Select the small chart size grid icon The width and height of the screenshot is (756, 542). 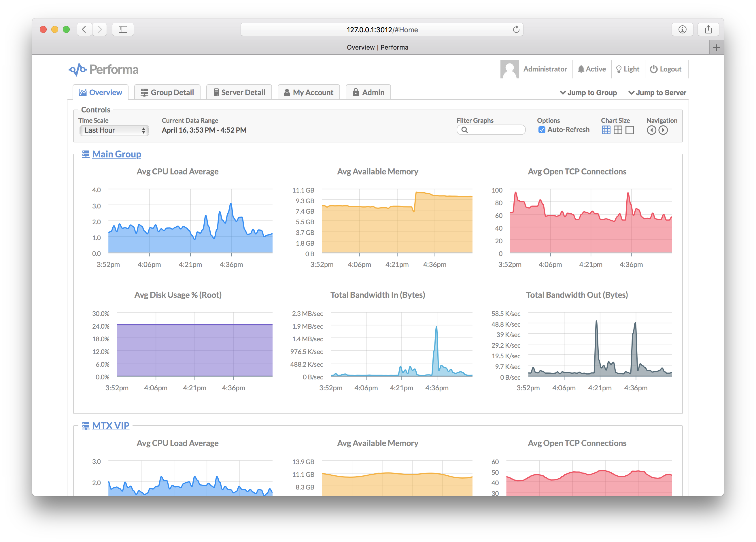[606, 130]
